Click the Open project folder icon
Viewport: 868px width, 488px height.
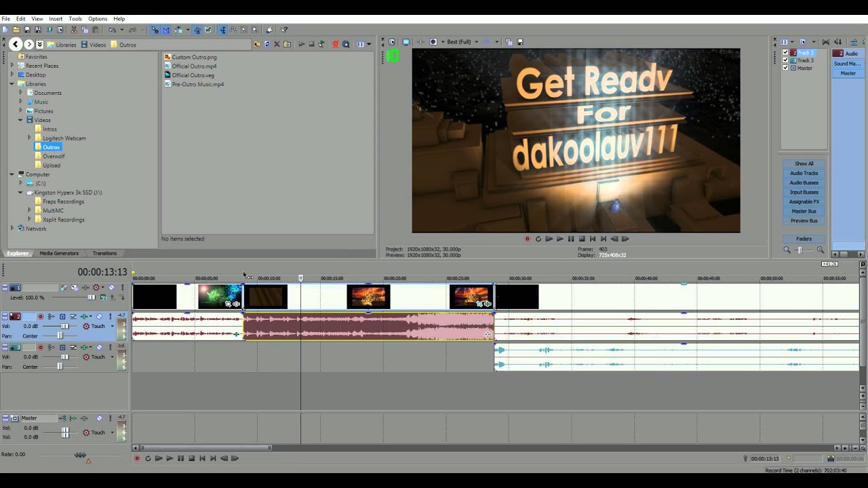click(16, 30)
